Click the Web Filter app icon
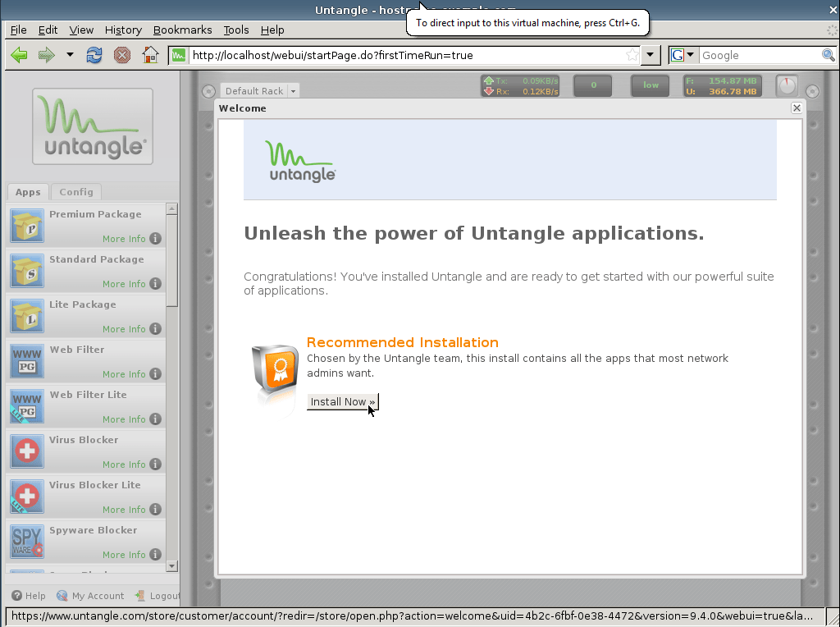840x627 pixels. click(27, 361)
